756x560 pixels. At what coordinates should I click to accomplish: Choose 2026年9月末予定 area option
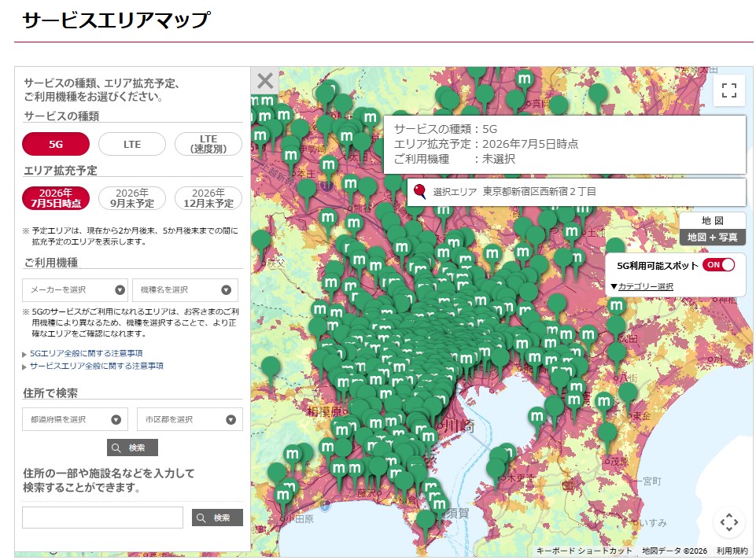[132, 198]
